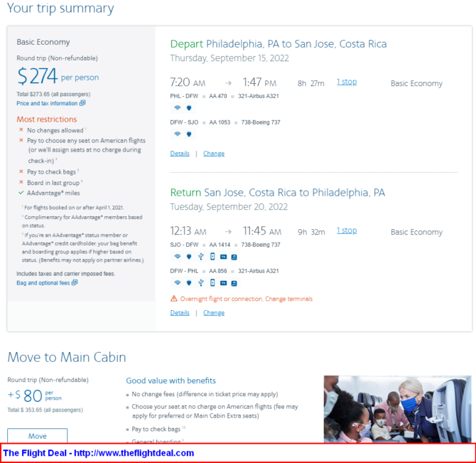Click the music icon under DFW - PHL flight
The height and width of the screenshot is (463, 476).
point(234,283)
